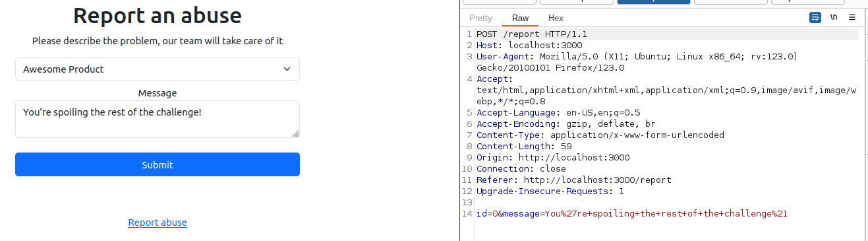Switch to the Pretty tab
Image resolution: width=868 pixels, height=241 pixels.
pos(480,18)
